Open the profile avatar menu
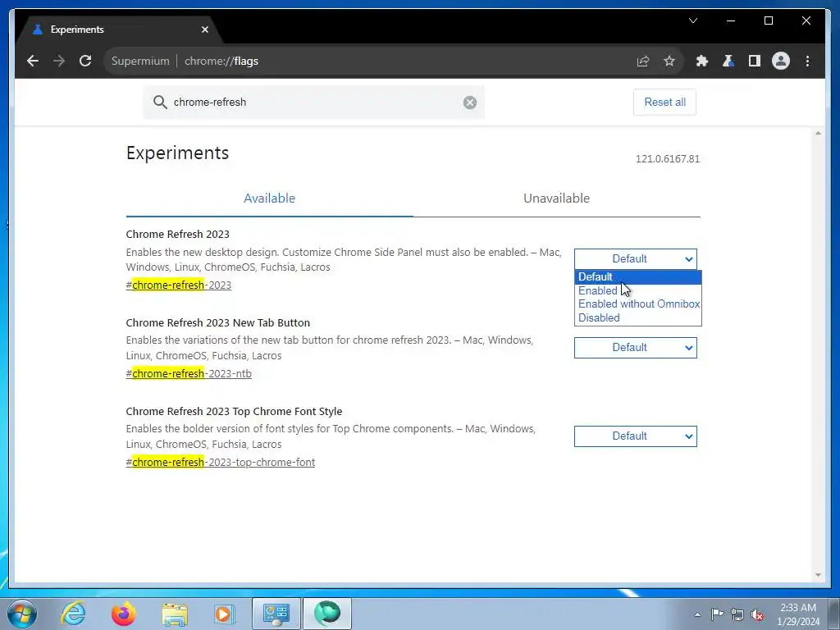The width and height of the screenshot is (840, 630). pos(781,61)
